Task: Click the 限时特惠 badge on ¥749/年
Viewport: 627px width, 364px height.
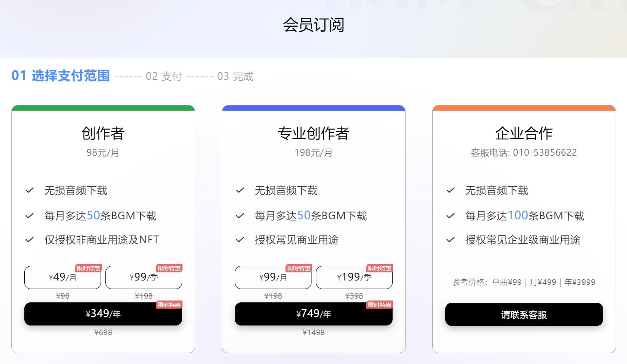Action: point(380,305)
